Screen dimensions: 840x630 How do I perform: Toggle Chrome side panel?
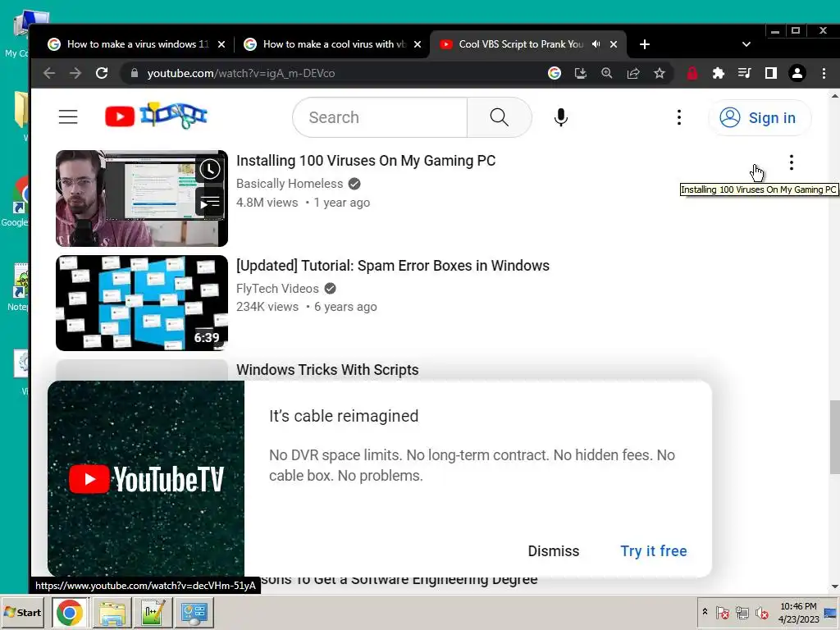pyautogui.click(x=771, y=73)
